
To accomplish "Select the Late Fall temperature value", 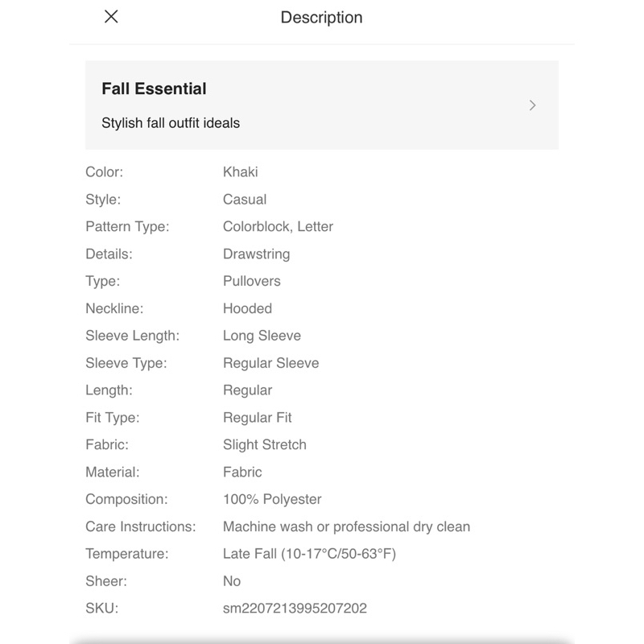I will [x=309, y=554].
